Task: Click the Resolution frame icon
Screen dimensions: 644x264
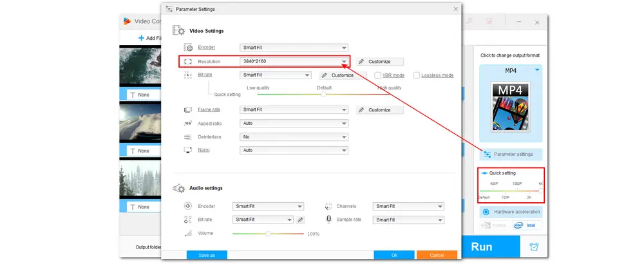Action: pos(188,62)
